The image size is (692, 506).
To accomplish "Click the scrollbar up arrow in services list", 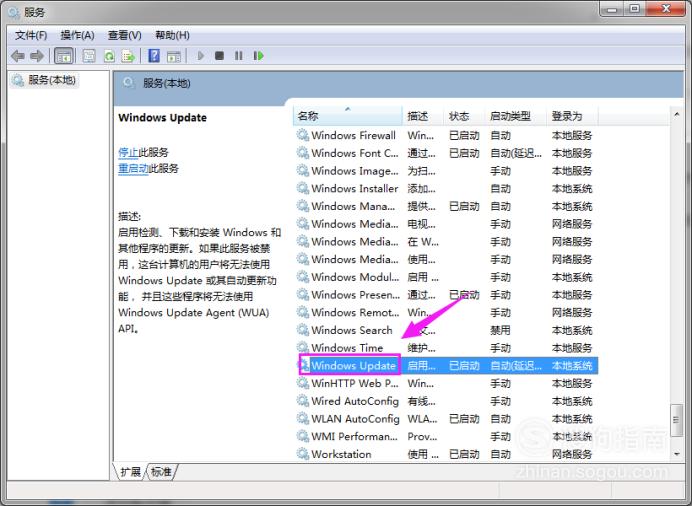I will (x=677, y=114).
